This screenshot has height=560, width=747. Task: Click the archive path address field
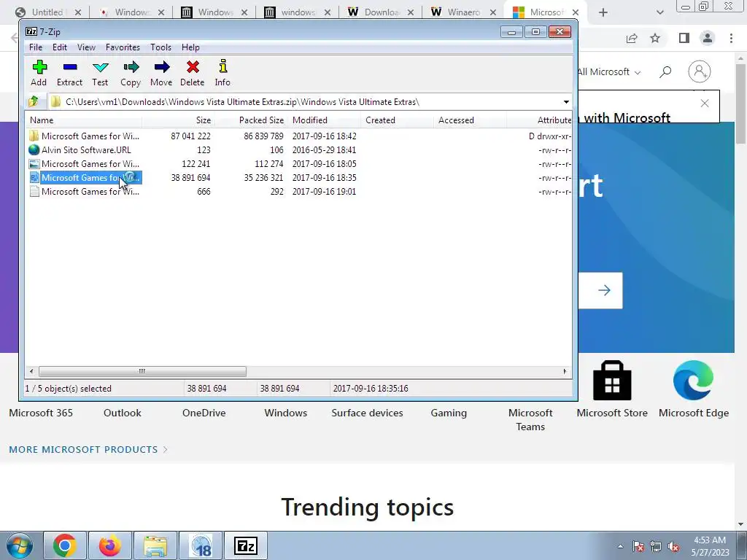pos(305,102)
